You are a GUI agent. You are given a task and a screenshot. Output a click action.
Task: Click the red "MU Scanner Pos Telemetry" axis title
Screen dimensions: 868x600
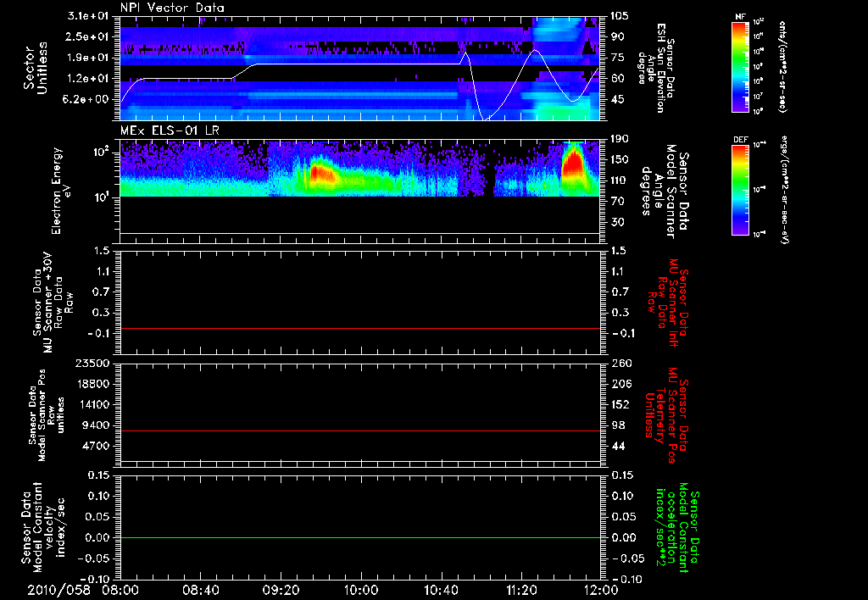pyautogui.click(x=667, y=415)
